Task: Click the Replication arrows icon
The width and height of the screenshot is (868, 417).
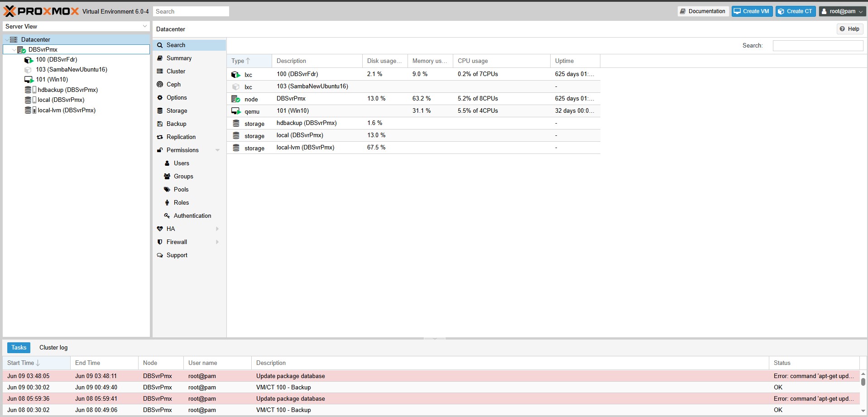Action: pos(160,137)
